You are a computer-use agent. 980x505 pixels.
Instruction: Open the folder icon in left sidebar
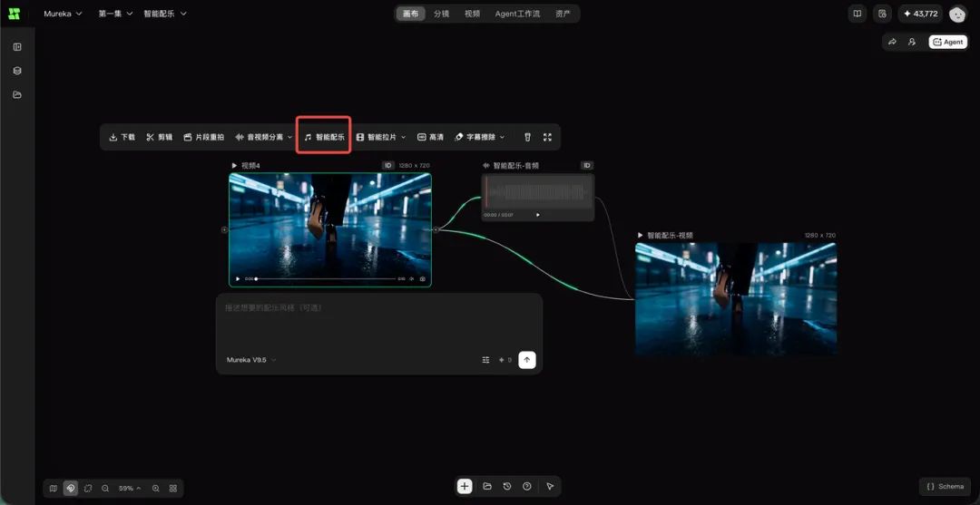17,95
